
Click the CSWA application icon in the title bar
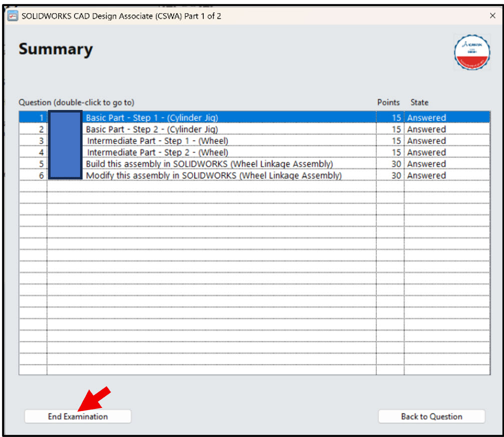[14, 15]
